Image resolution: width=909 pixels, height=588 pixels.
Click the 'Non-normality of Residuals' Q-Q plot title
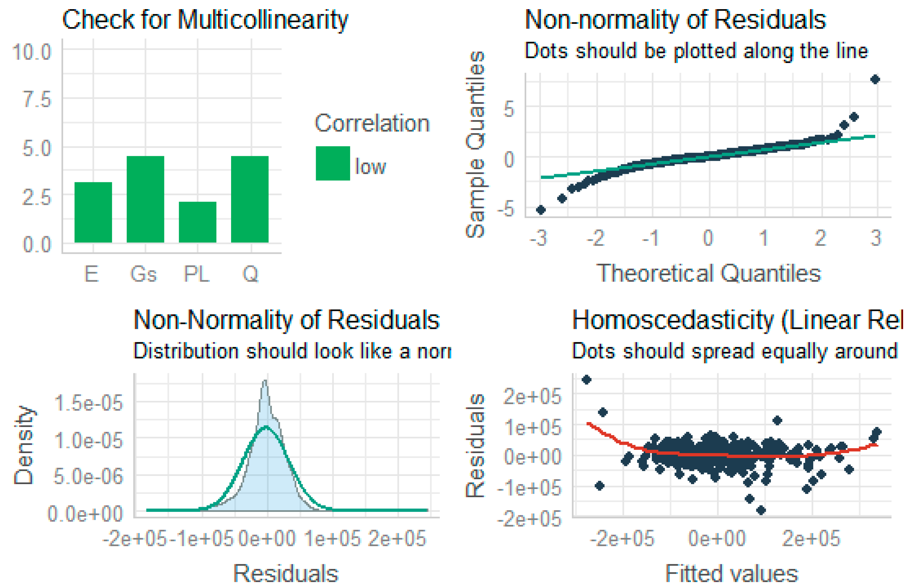click(x=675, y=20)
